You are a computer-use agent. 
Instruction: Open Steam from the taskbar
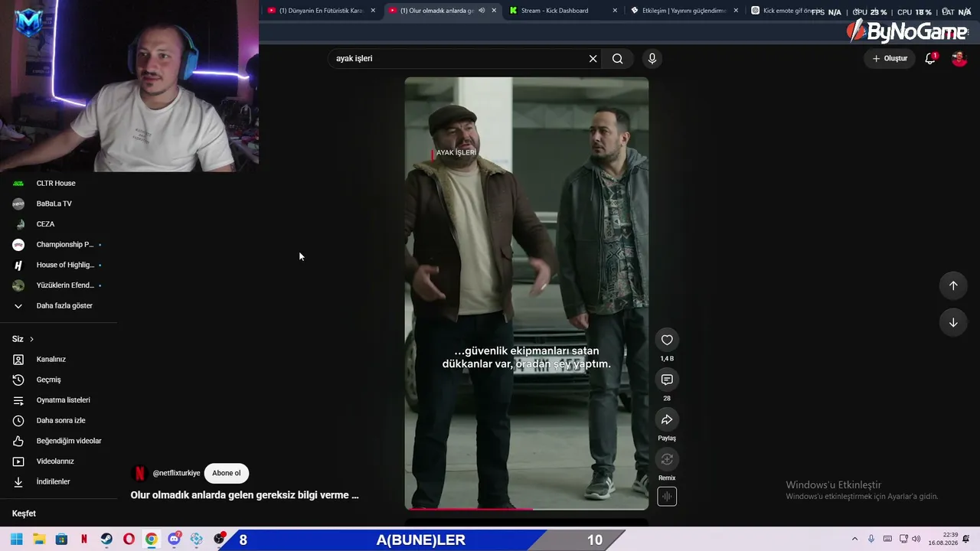[106, 540]
